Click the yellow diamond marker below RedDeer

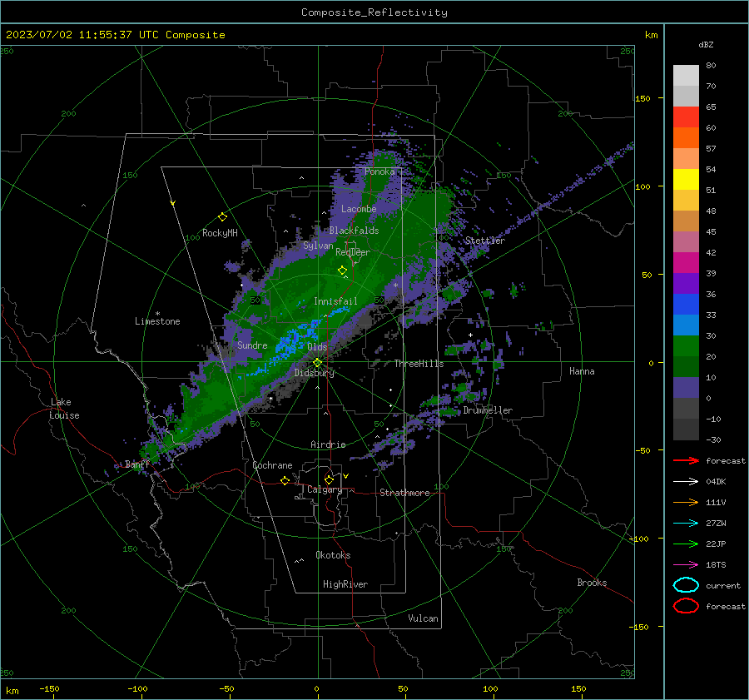342,271
